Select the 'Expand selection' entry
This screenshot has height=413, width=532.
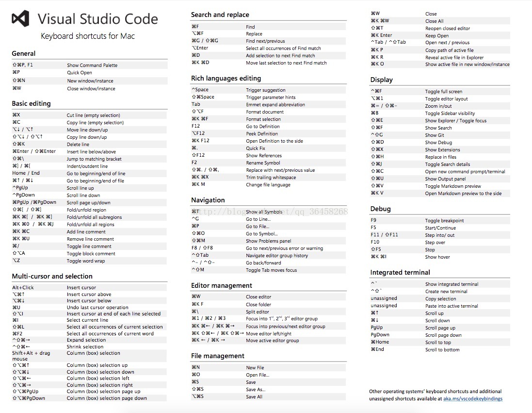[x=86, y=340]
